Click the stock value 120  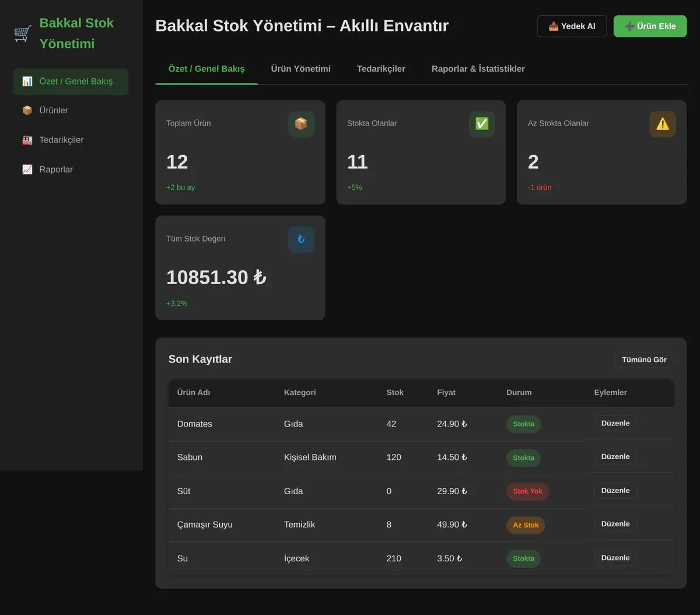(394, 457)
